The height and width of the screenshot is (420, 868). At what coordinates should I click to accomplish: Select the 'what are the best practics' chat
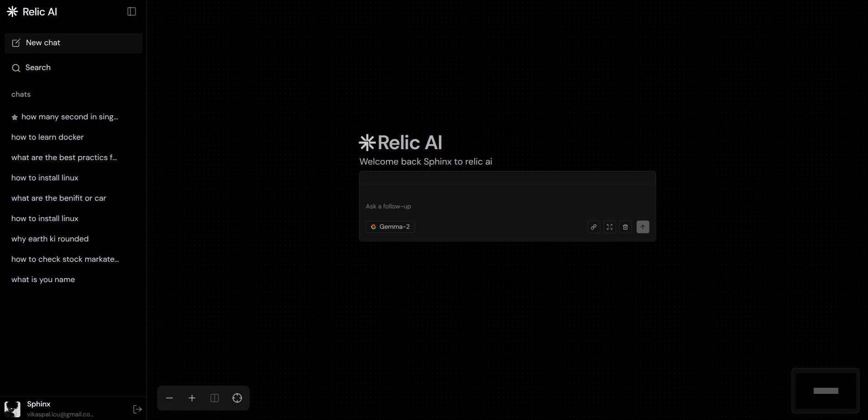(64, 157)
